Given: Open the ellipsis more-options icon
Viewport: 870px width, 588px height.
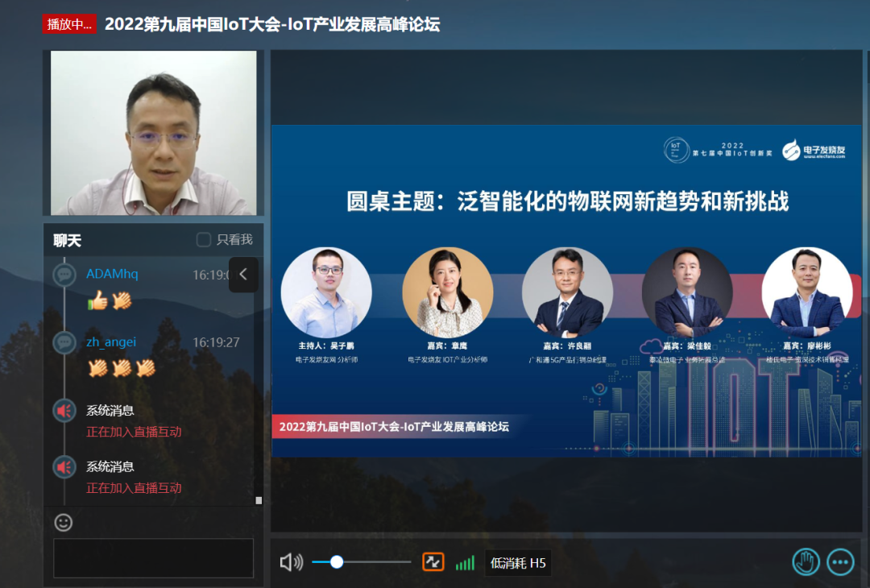Looking at the screenshot, I should coord(840,562).
